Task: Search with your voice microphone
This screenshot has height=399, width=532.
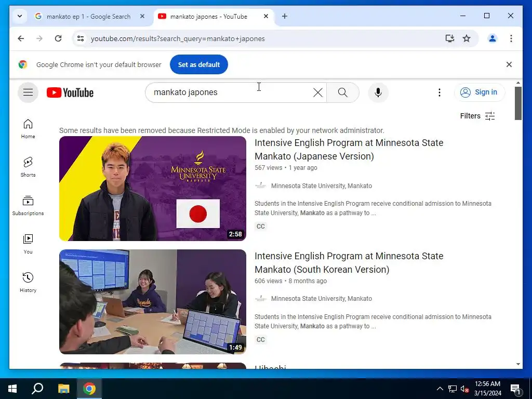Action: tap(378, 92)
